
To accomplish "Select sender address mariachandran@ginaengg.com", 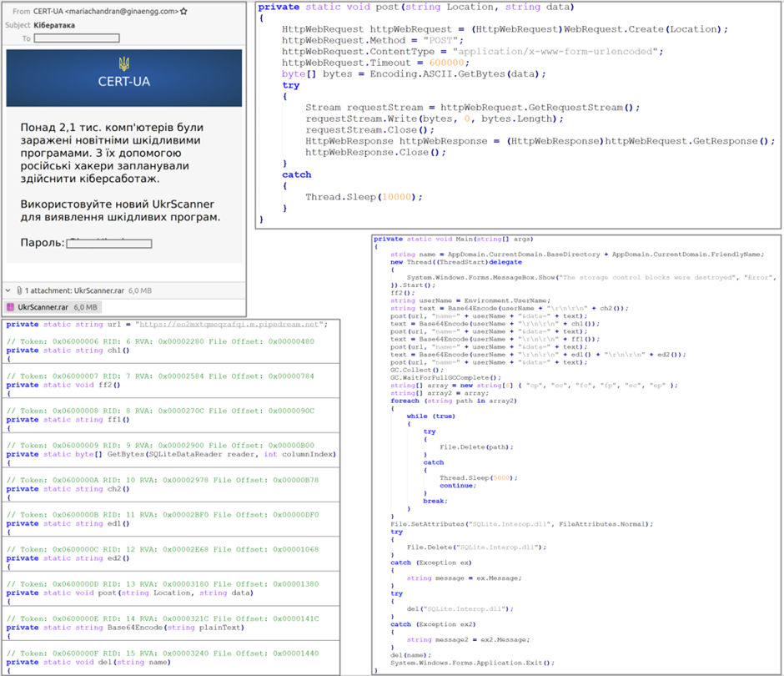I will 122,11.
